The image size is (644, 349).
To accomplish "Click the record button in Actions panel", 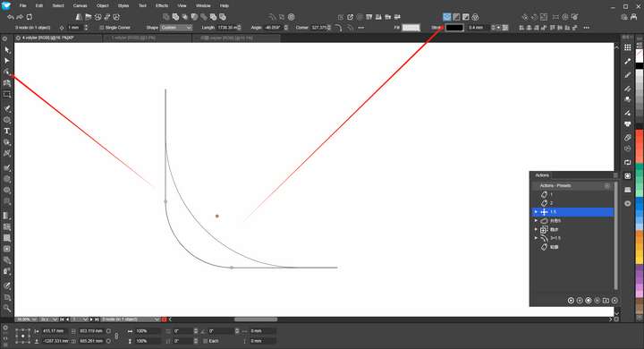I will click(x=589, y=301).
